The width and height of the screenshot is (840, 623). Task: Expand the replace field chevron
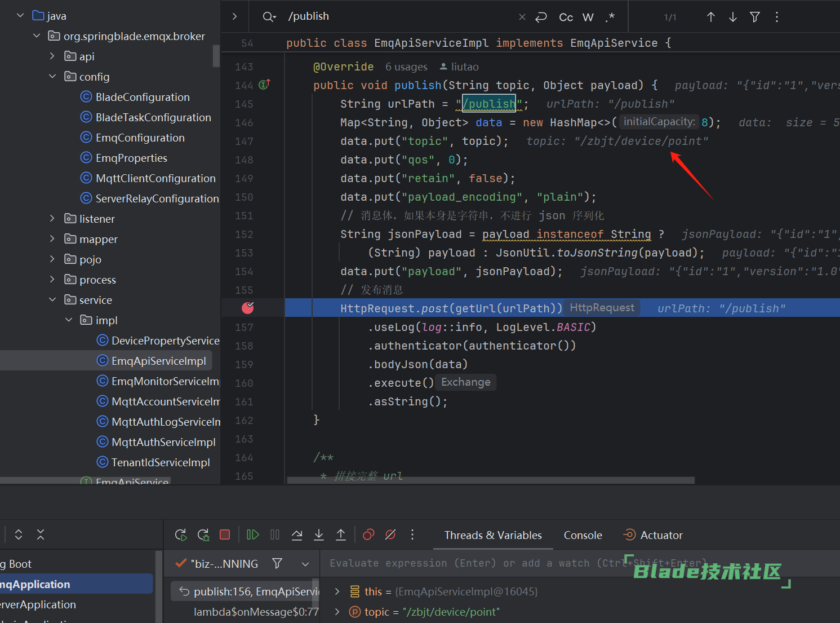pos(235,16)
